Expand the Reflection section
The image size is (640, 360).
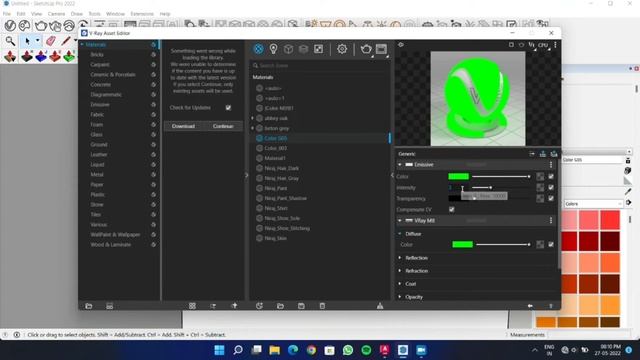400,258
